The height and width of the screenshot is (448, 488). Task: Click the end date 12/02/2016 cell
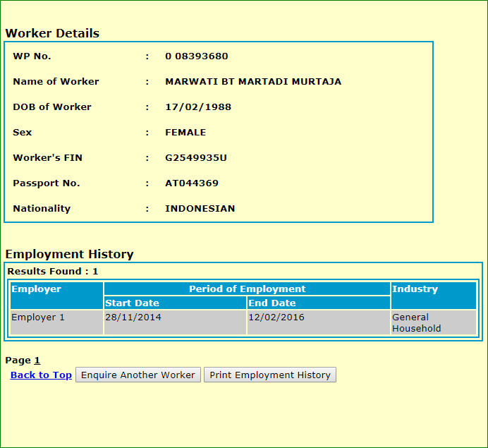[x=276, y=317]
